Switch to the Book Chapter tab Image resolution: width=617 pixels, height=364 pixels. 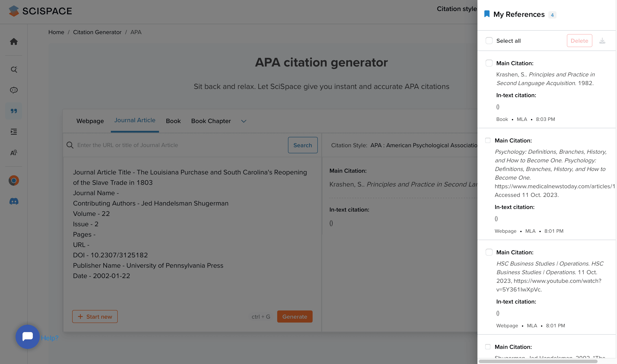click(211, 121)
